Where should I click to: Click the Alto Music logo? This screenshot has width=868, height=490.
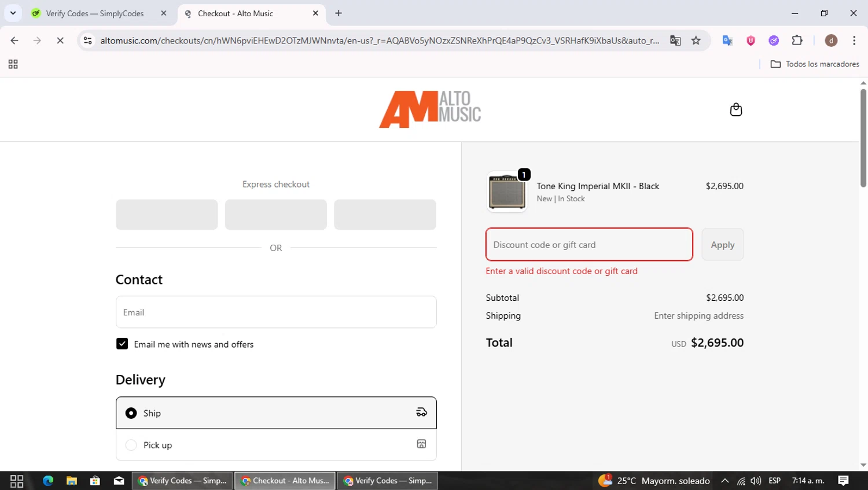(x=430, y=109)
